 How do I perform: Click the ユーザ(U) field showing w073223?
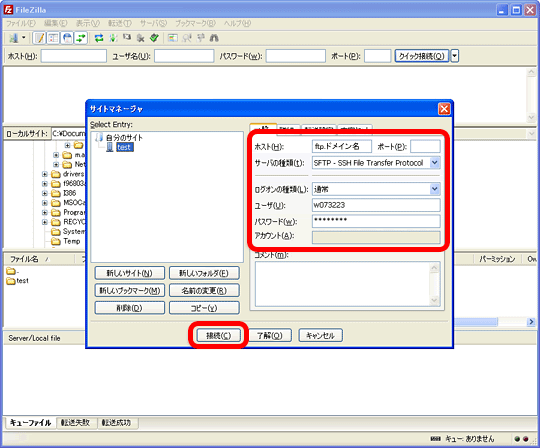click(x=376, y=205)
